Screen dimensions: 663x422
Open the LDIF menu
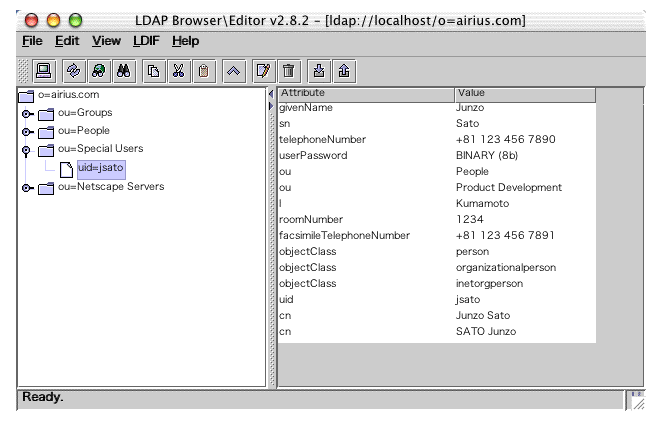(146, 41)
